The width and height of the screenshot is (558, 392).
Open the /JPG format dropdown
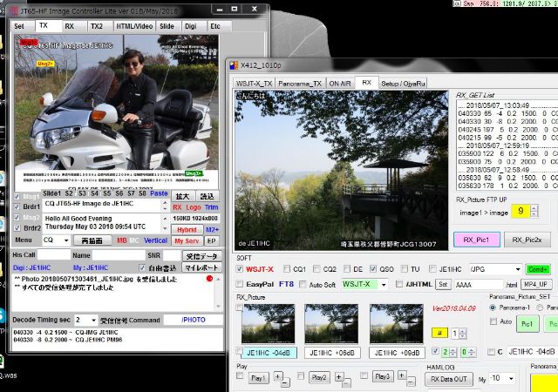518,269
